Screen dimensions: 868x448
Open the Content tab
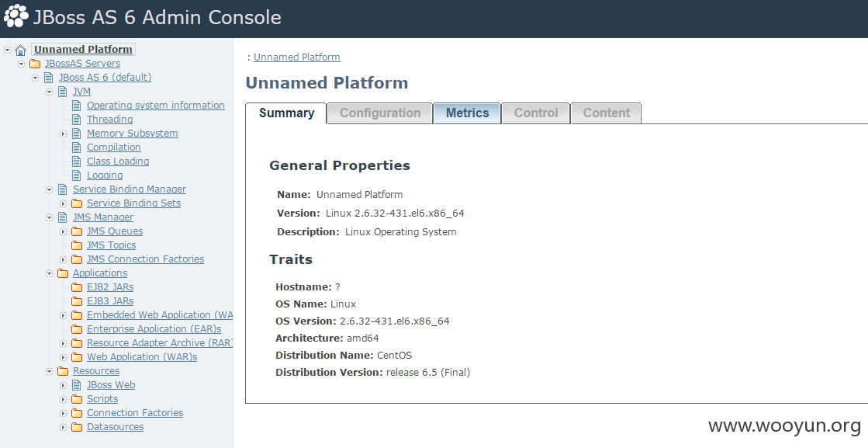click(606, 113)
